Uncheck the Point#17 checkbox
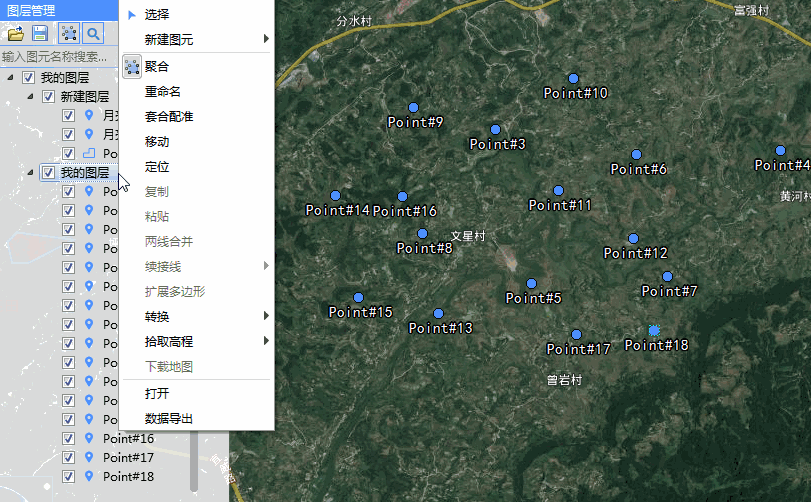 tap(68, 458)
